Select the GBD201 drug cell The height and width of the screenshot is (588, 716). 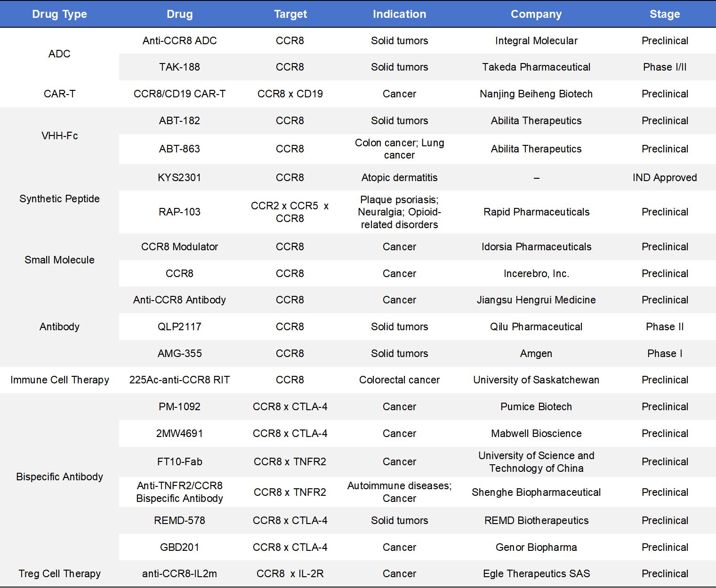tap(179, 547)
